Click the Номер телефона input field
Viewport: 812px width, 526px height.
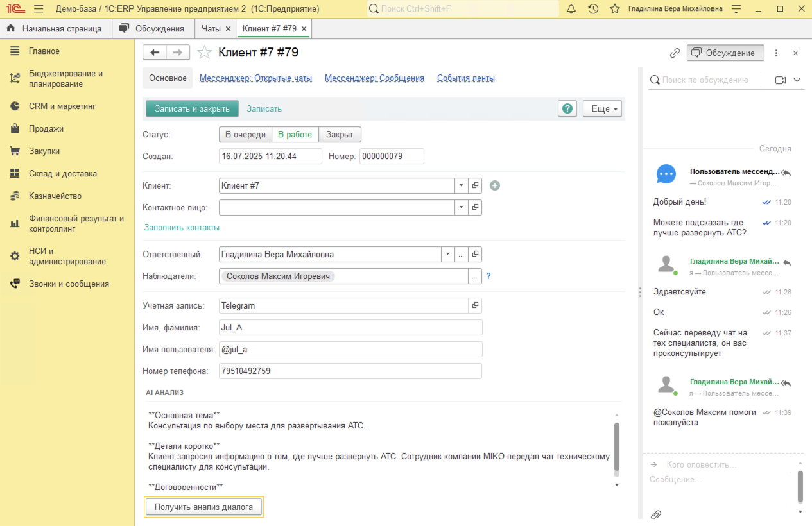click(350, 371)
